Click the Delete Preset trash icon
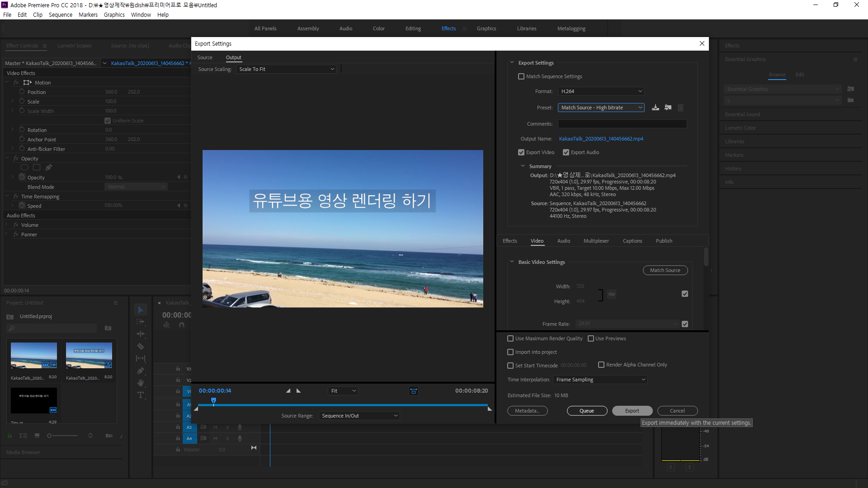This screenshot has height=488, width=868. pos(680,108)
